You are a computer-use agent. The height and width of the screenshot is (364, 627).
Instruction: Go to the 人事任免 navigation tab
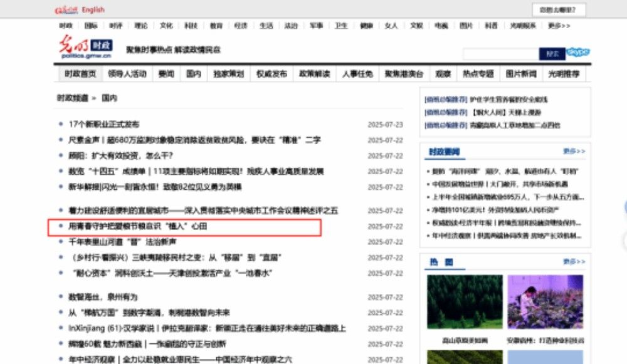coord(357,74)
